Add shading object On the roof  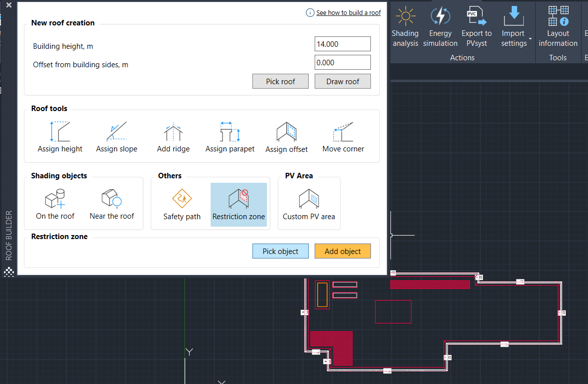tap(55, 204)
